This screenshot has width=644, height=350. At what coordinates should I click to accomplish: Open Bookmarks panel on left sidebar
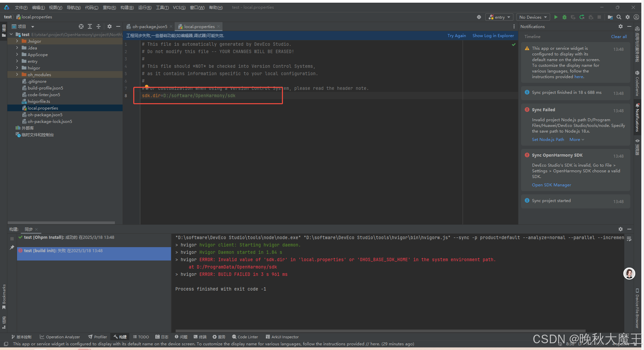pyautogui.click(x=4, y=296)
